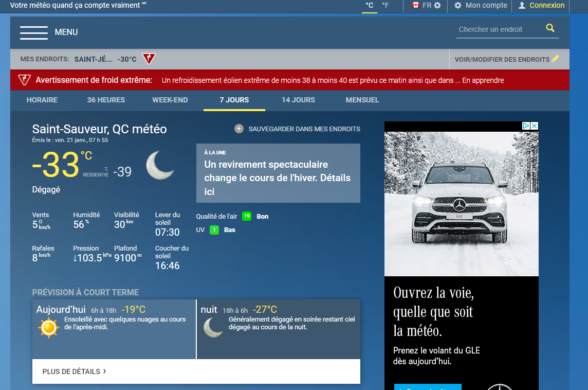Select the SAINT-JÉ... saved location

click(x=93, y=59)
